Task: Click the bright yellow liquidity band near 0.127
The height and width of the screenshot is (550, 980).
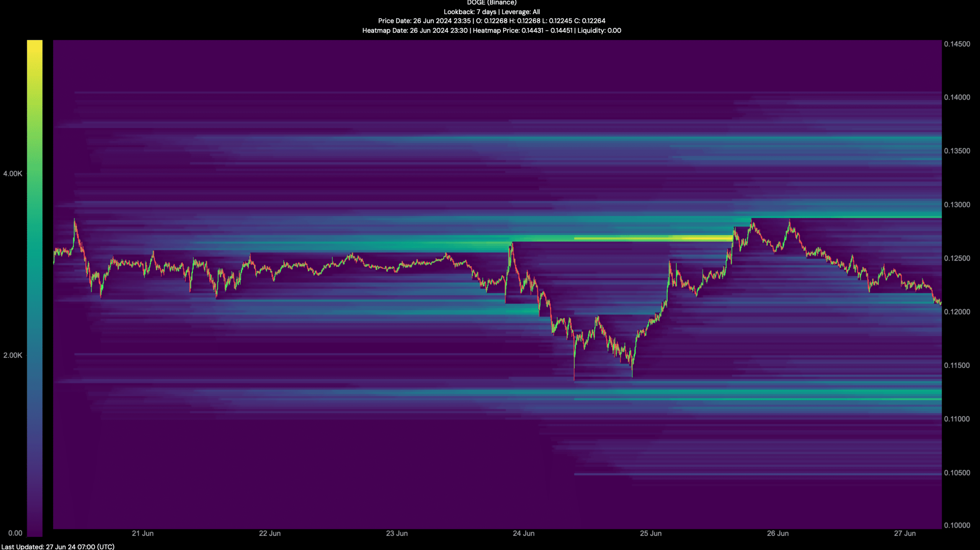Action: (653, 239)
